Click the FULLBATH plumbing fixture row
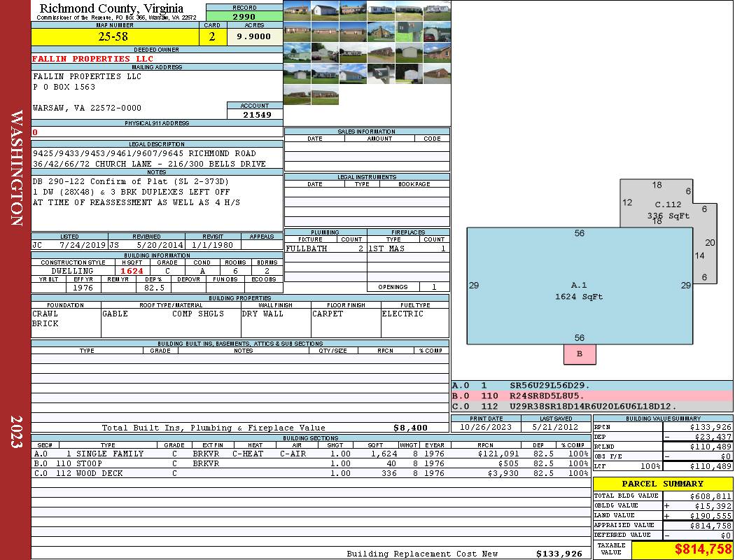The image size is (735, 560). [x=325, y=248]
